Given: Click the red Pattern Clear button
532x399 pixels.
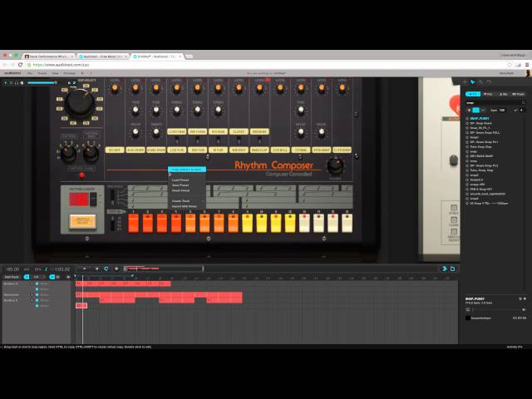Looking at the screenshot, I should coord(81,175).
